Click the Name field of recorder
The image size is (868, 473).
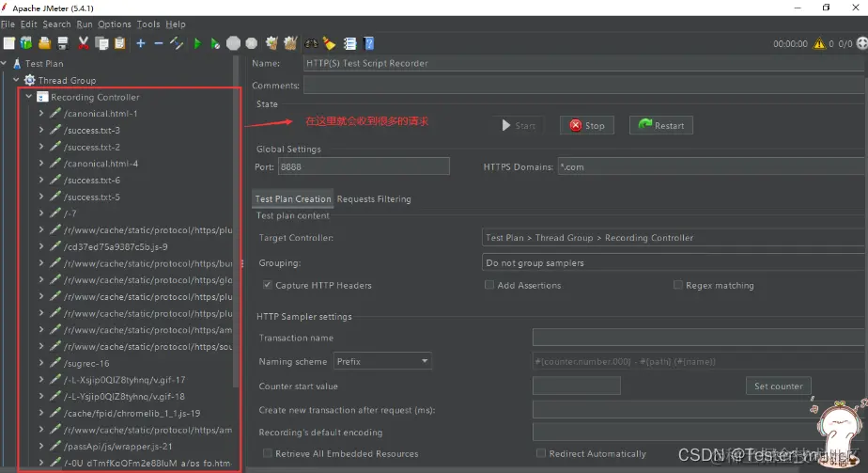[x=585, y=63]
